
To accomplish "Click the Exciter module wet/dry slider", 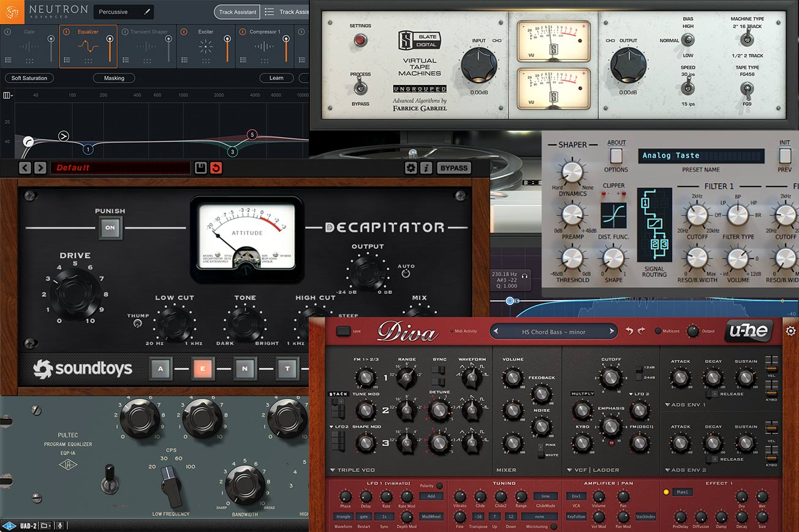I will click(226, 48).
